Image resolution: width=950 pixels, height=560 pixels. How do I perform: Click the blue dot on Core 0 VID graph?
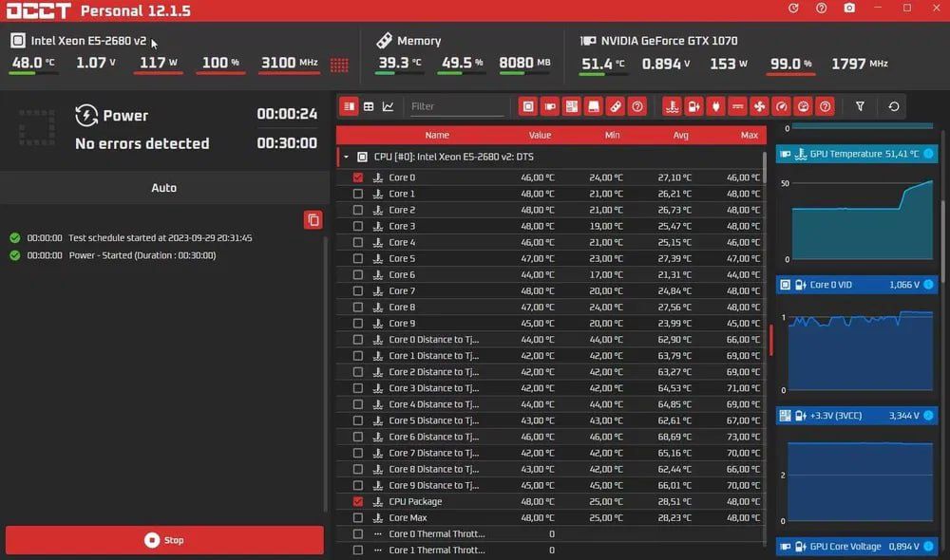[928, 285]
